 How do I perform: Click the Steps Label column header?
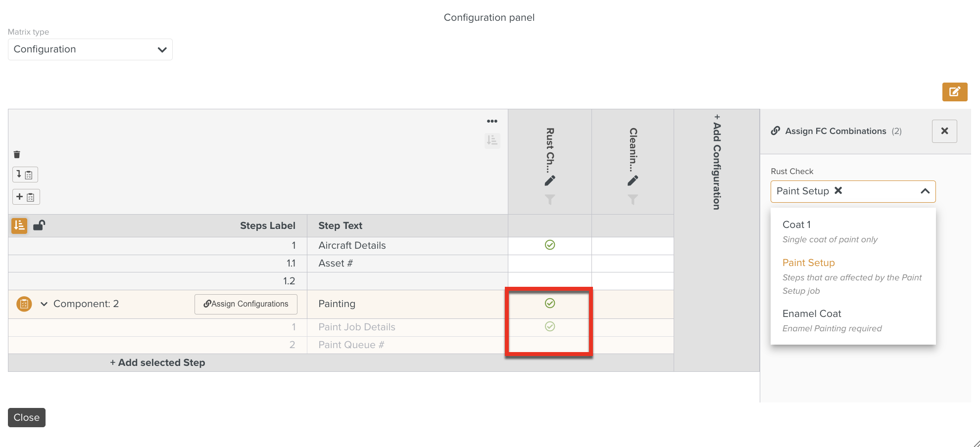(267, 225)
